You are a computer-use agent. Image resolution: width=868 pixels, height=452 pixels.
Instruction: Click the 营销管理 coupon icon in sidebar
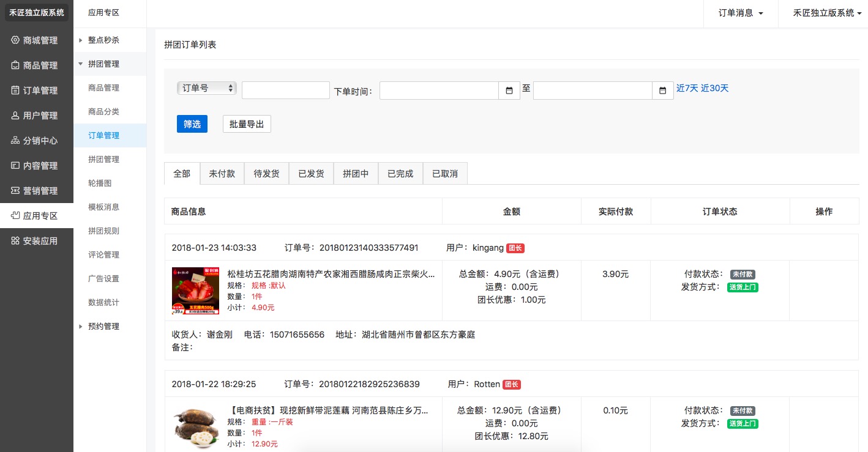[x=15, y=191]
